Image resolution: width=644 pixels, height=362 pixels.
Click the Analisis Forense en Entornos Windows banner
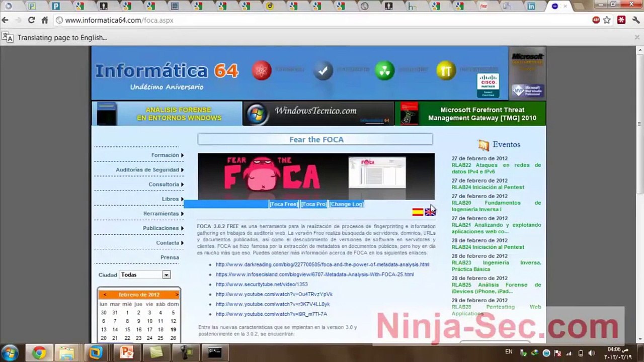167,114
